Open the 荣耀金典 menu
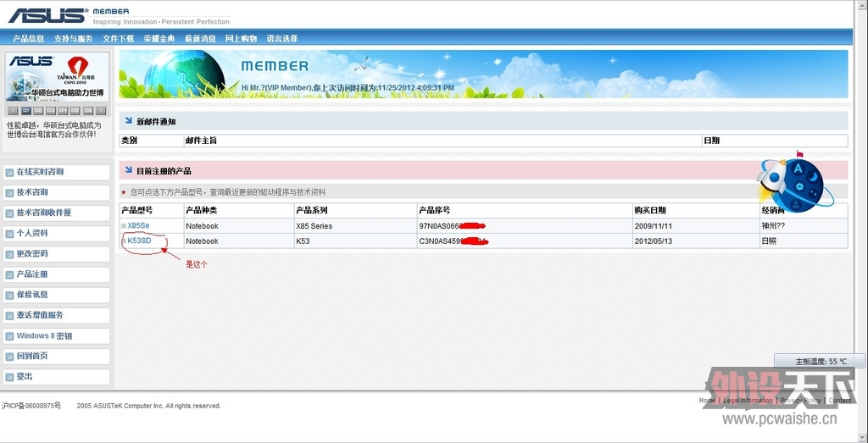Screen dimensions: 868x443 pyautogui.click(x=159, y=39)
